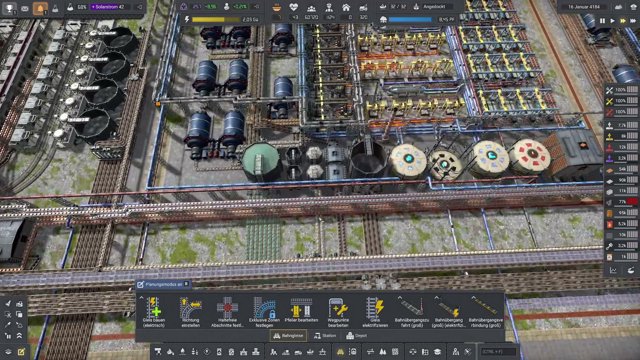Select the delete tool in left toolbox
Viewport: 640px width, 360px height.
[x=8, y=314]
